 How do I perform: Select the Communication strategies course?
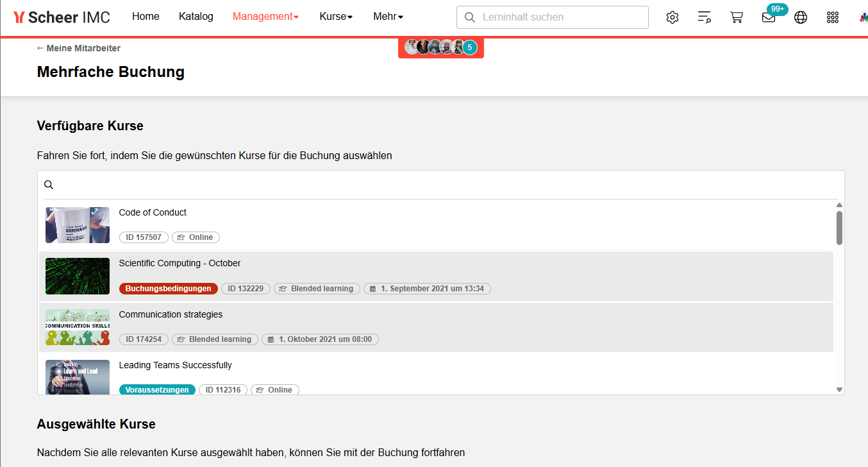(x=436, y=327)
